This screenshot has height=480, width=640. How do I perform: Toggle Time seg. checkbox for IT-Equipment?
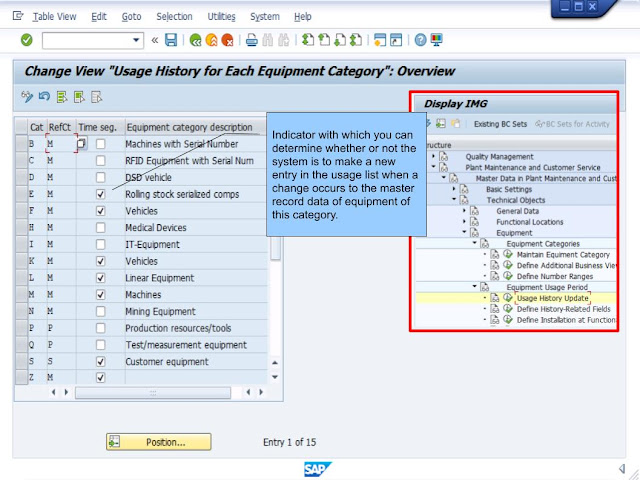(100, 244)
